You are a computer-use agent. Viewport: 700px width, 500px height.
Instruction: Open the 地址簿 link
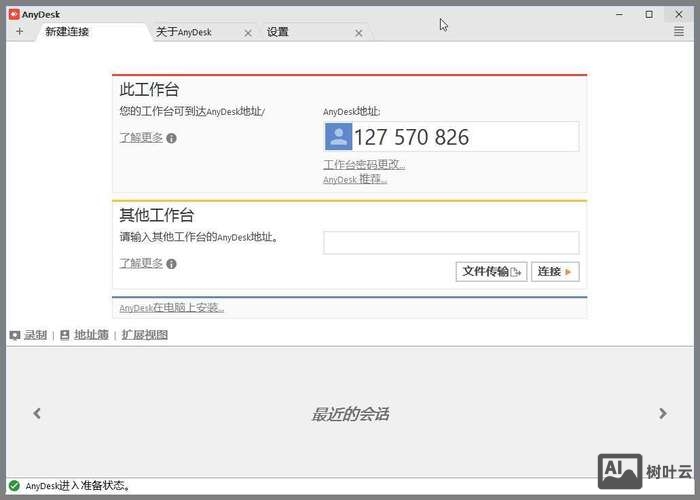(91, 335)
